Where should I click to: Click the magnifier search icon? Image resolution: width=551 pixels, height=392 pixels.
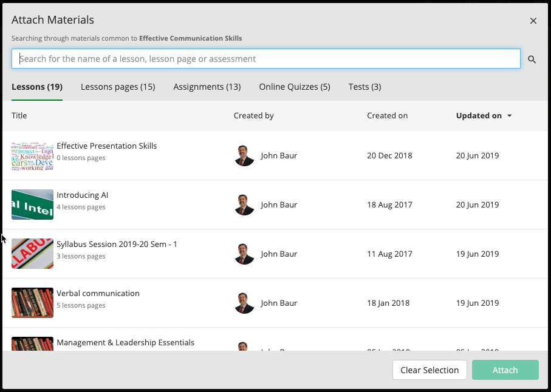pos(532,59)
